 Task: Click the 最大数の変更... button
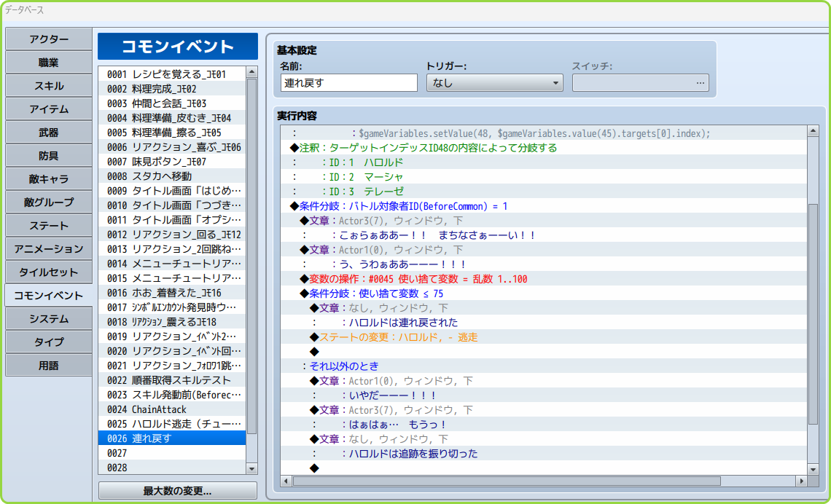tap(178, 490)
